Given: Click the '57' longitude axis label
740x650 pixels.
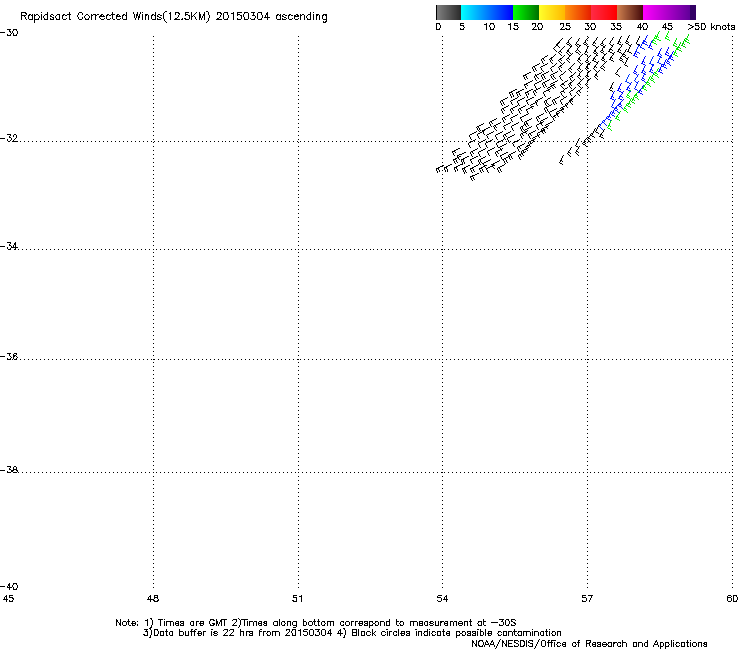Looking at the screenshot, I should [x=587, y=599].
